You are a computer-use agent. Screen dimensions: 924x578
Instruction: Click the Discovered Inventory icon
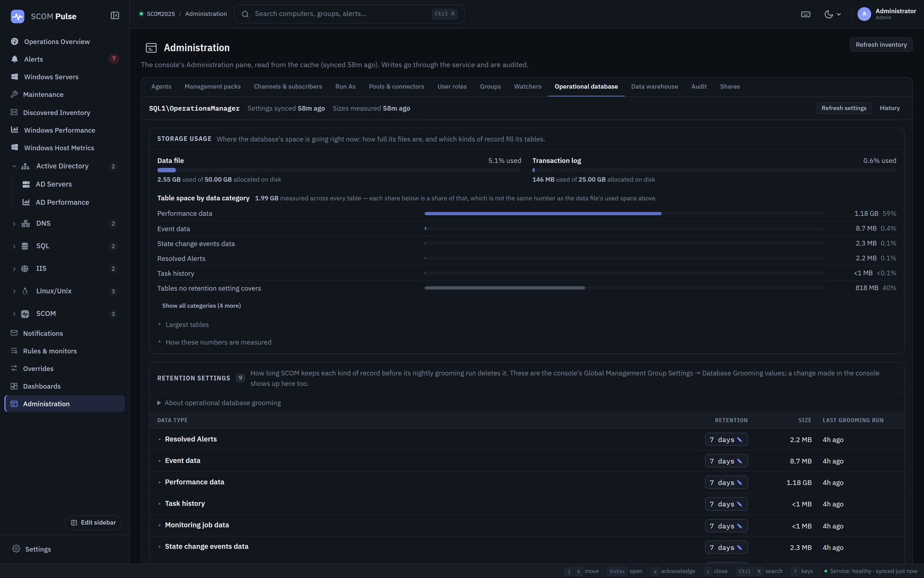[x=14, y=112]
